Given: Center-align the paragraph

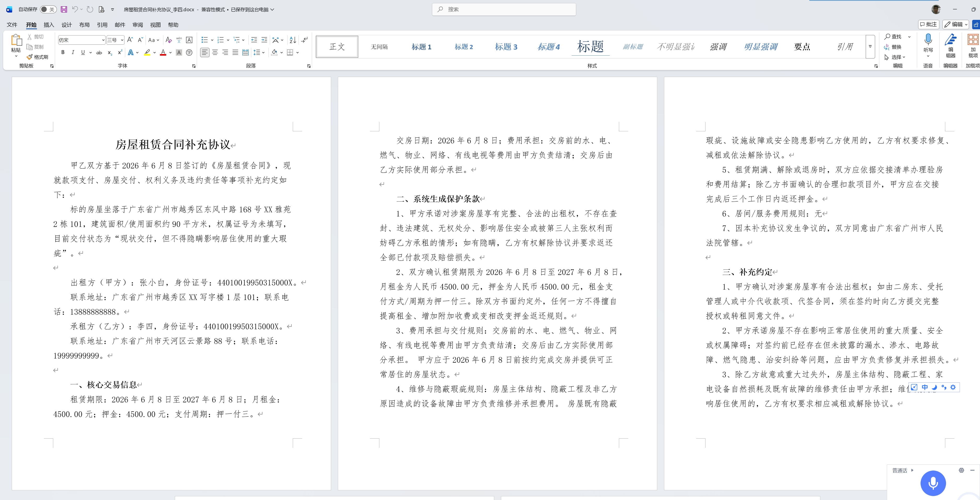Looking at the screenshot, I should (x=215, y=52).
